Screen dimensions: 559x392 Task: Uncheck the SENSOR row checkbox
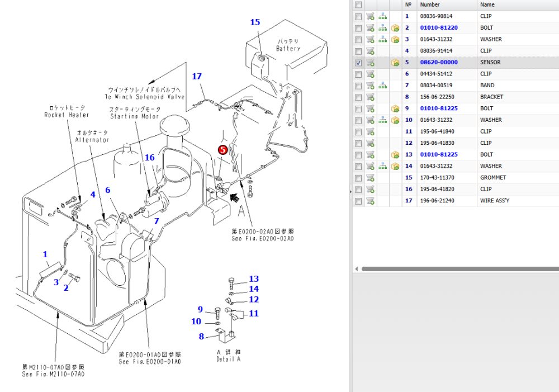pyautogui.click(x=358, y=63)
